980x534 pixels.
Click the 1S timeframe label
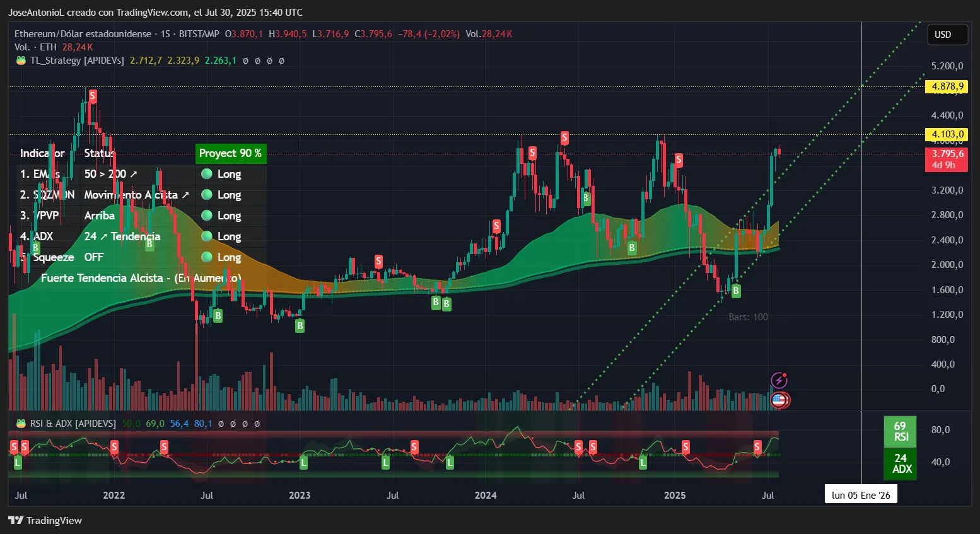tap(165, 33)
